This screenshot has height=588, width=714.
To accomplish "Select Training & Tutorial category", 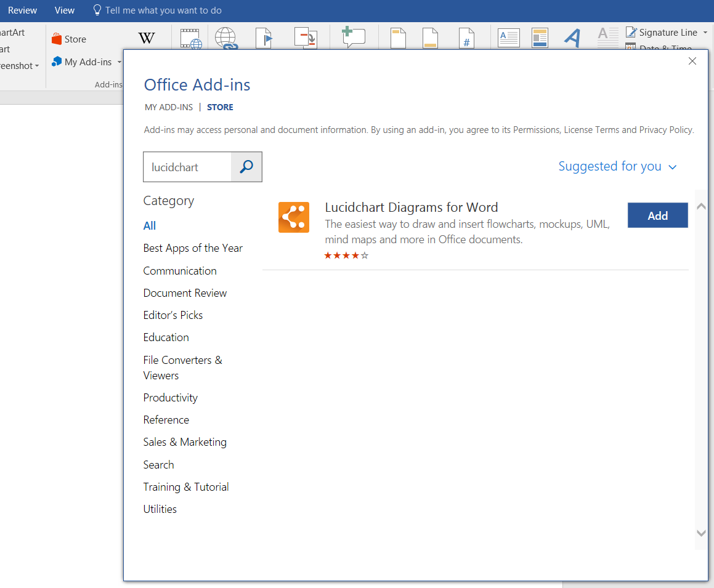I will [186, 487].
